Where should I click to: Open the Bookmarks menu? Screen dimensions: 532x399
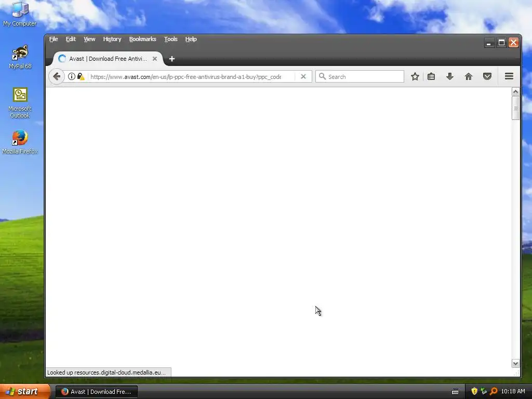click(x=142, y=39)
